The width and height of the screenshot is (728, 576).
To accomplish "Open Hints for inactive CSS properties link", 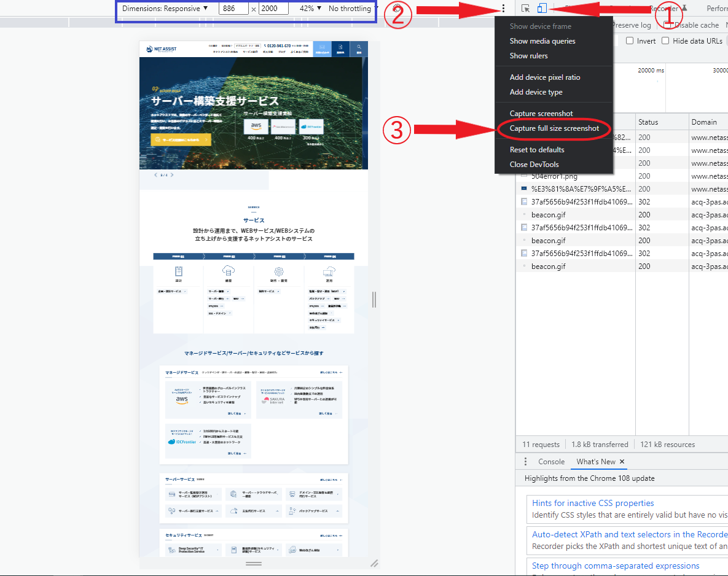I will click(x=593, y=504).
